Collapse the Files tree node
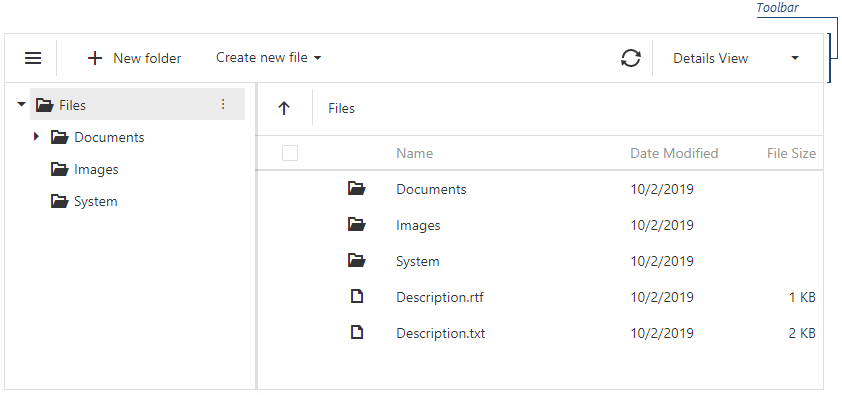This screenshot has width=842, height=395. 21,105
